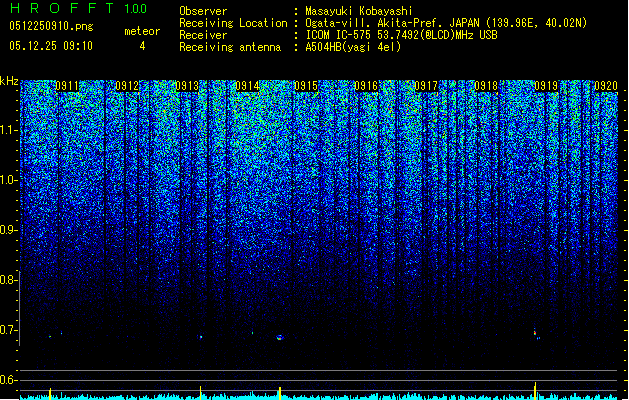Click the 0.8 kHz frequency axis label

(9, 280)
